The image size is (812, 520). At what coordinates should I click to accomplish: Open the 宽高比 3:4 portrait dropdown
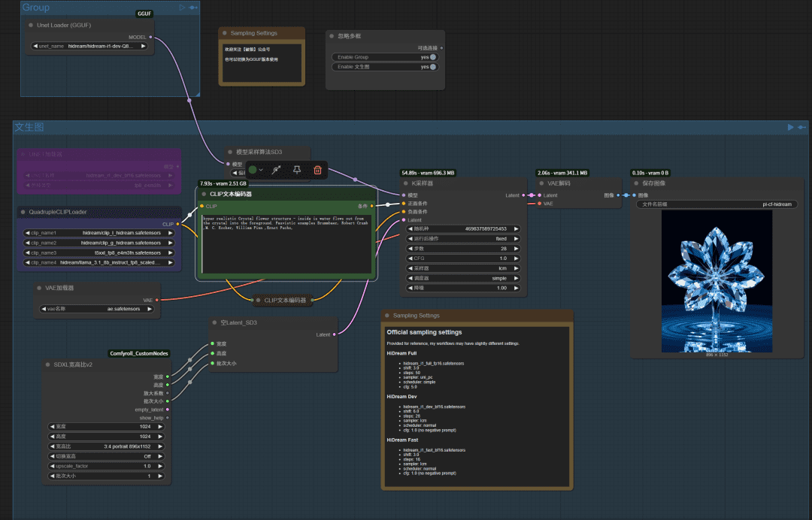pos(106,446)
